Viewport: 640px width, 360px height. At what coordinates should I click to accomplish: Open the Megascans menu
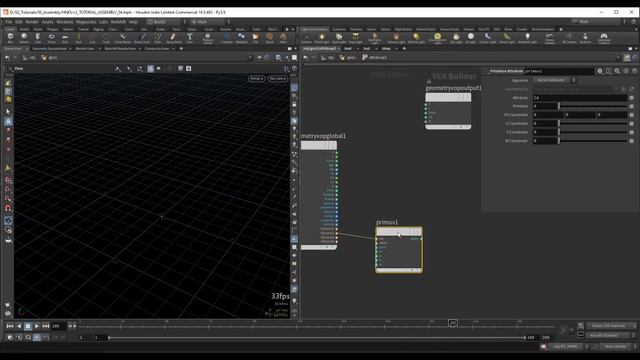86,22
